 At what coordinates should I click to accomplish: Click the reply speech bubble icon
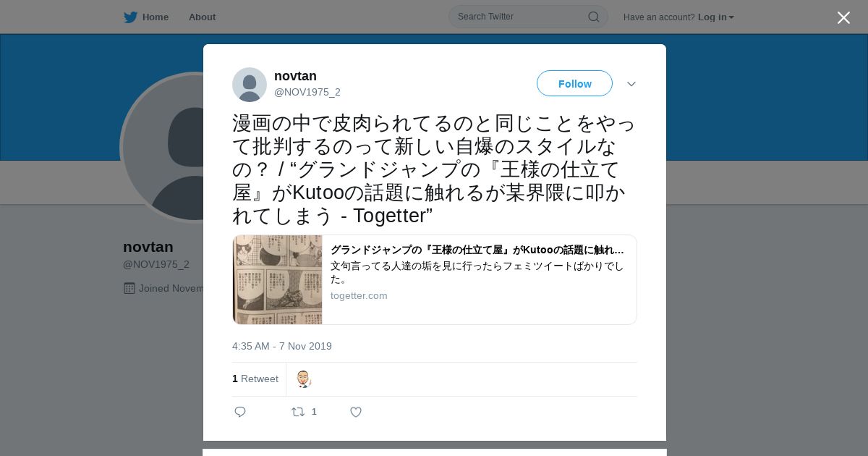coord(240,412)
